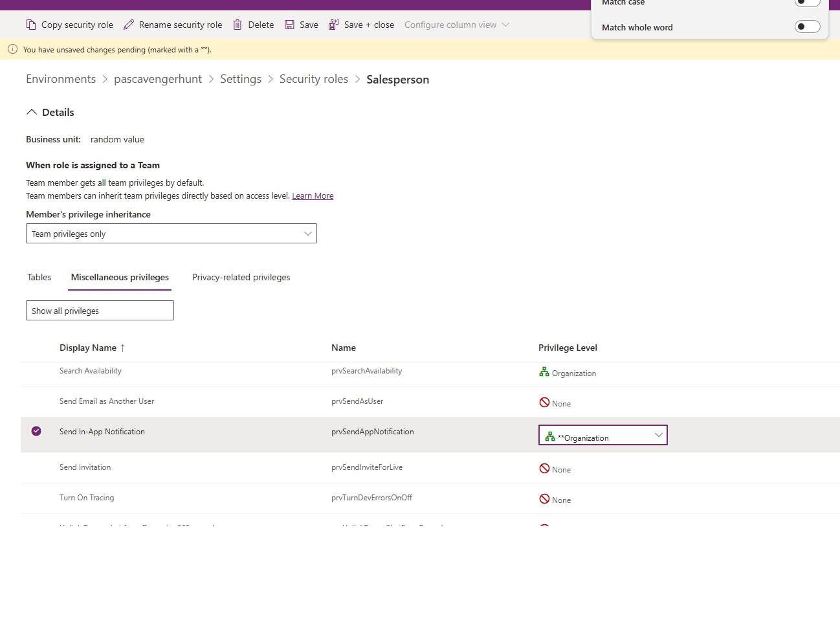
Task: Click the Rename security role pencil icon
Action: pos(128,24)
